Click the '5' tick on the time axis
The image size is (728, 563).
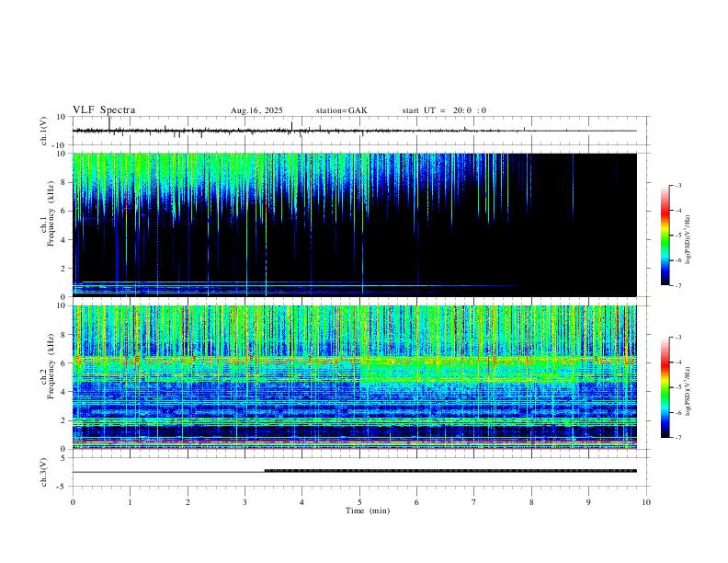pos(359,502)
